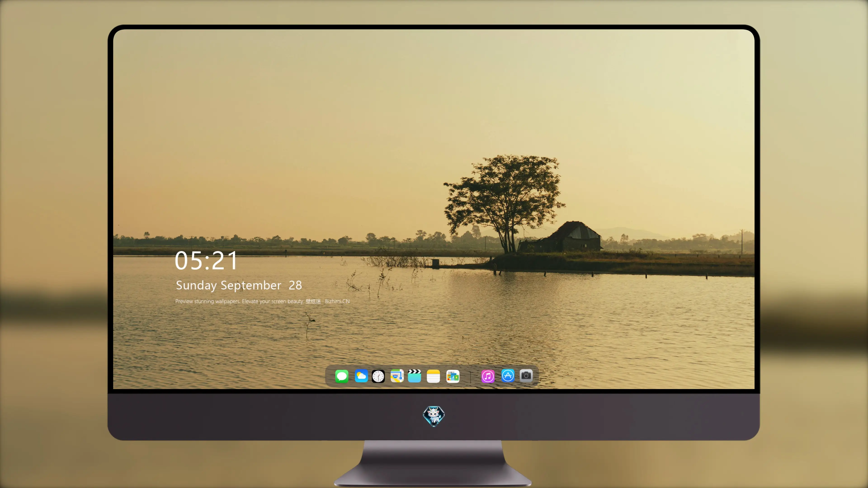Screen dimensions: 868x488
Task: Launch the Weather app from dock
Action: (361, 376)
